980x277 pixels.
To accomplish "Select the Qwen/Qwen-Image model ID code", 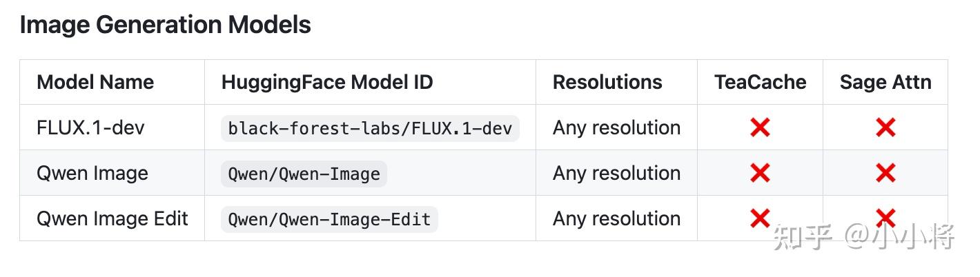I will click(x=304, y=174).
